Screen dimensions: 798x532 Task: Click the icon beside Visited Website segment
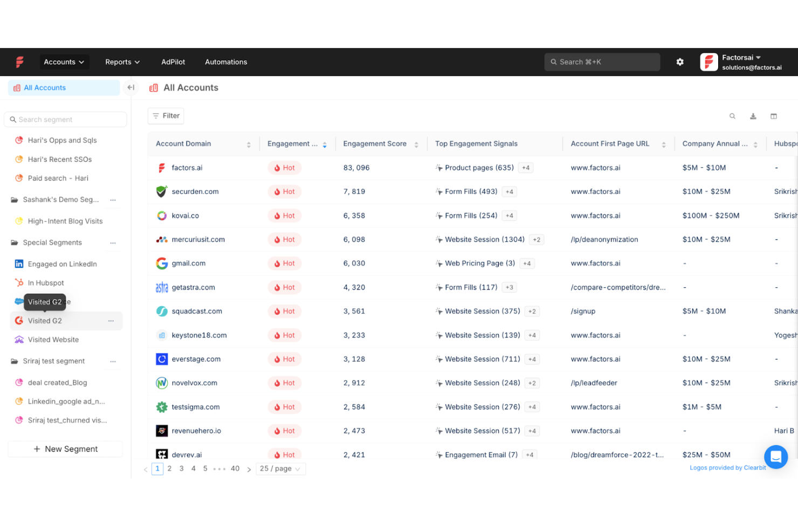point(19,340)
